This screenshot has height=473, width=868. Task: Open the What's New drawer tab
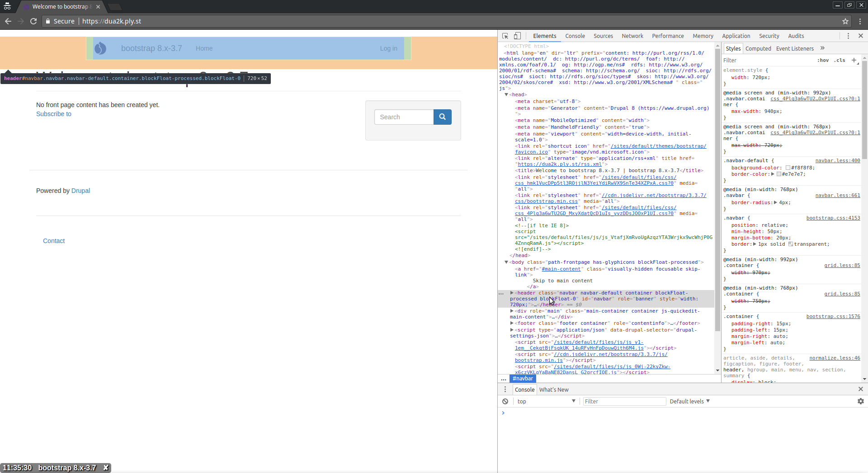(554, 389)
